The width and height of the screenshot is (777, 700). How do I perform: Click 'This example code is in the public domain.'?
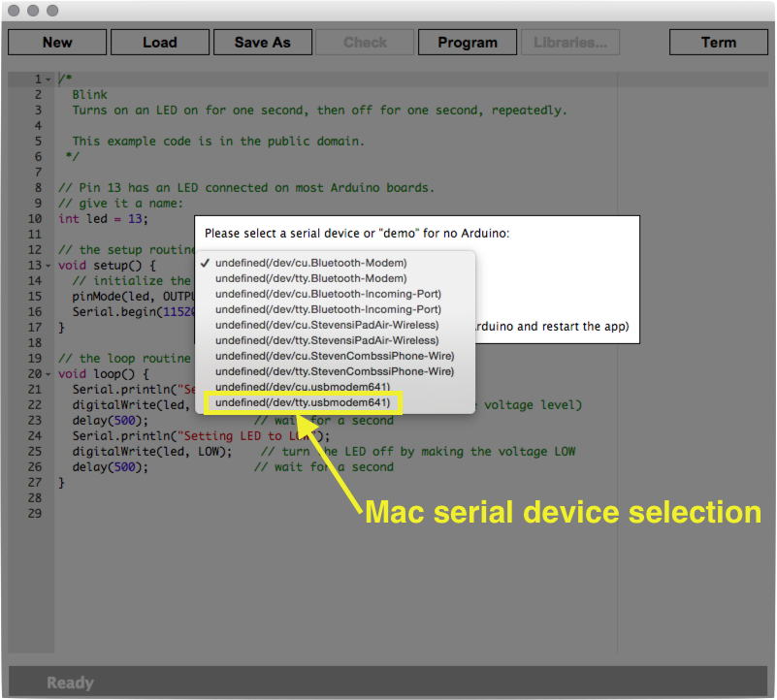pos(218,142)
